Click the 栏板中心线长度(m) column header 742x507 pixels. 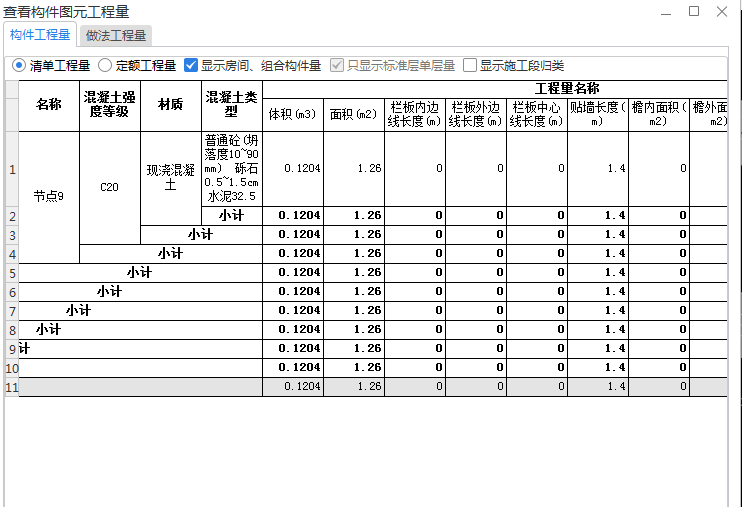[537, 115]
